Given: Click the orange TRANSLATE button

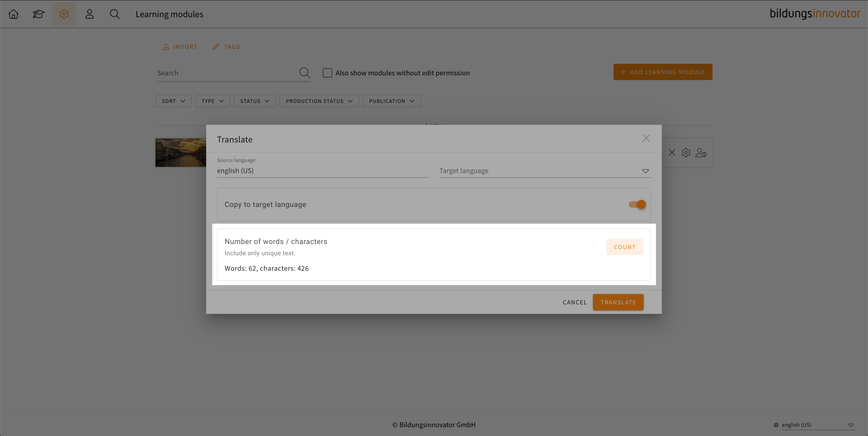Looking at the screenshot, I should [x=618, y=302].
